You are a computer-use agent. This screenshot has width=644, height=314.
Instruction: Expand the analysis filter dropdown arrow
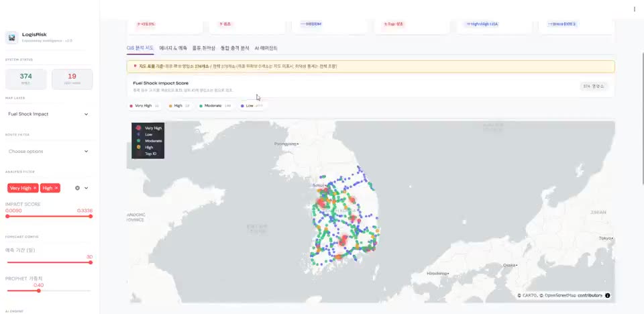coord(87,188)
